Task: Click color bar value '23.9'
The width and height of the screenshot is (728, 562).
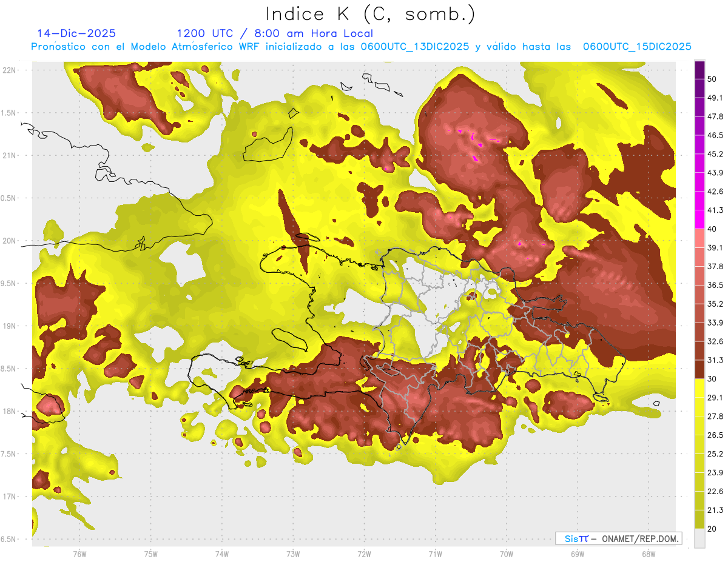Action: coord(715,473)
